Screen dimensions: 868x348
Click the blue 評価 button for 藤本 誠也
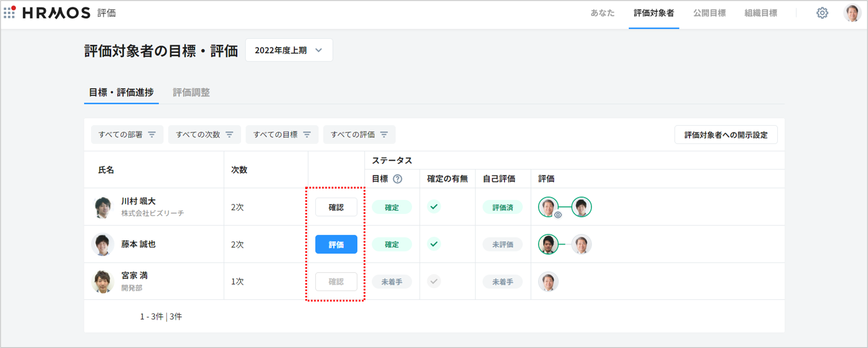click(x=336, y=244)
